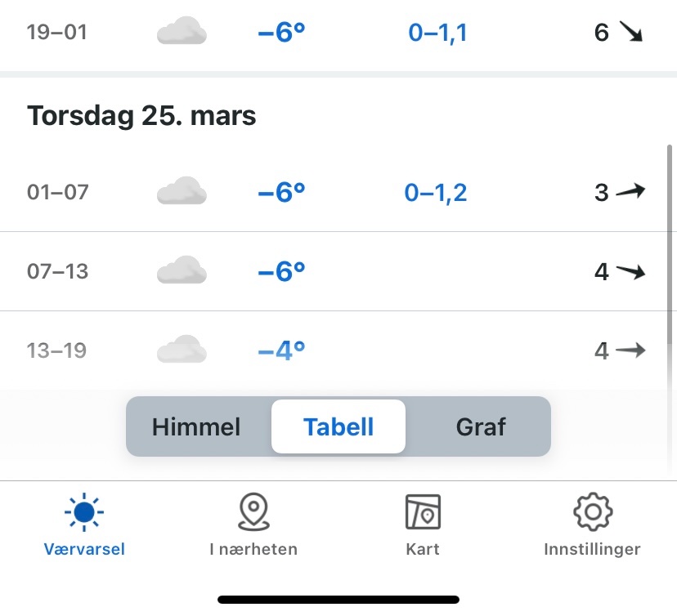Open the Kart map icon
This screenshot has height=616, width=677.
point(423,512)
